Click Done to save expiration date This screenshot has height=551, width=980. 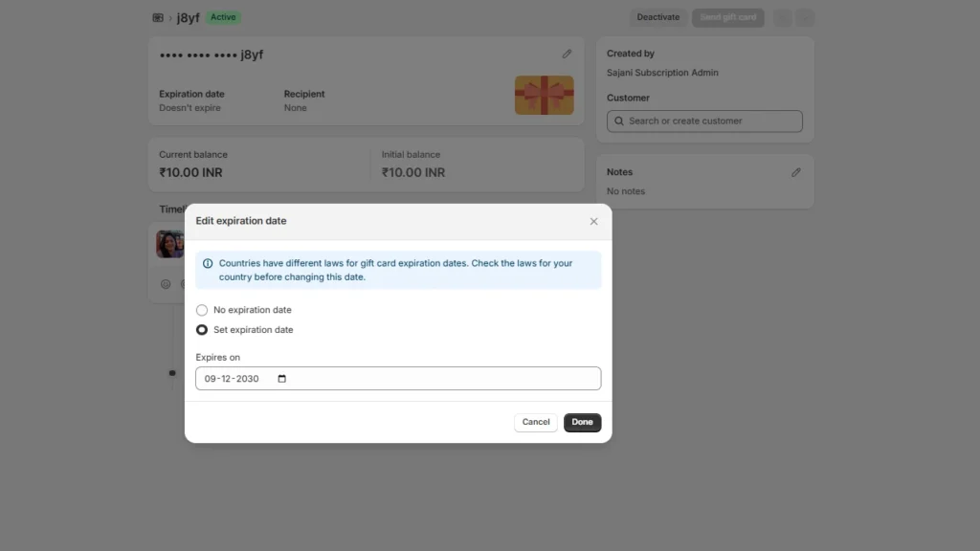click(x=582, y=422)
